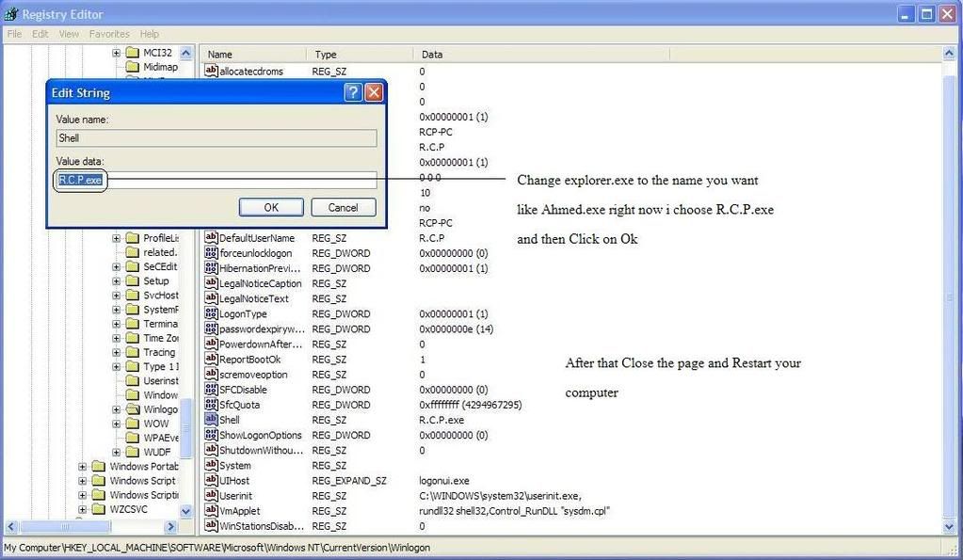The image size is (963, 560).
Task: Click the passwordexpiryw... DWORD icon
Action: 211,328
